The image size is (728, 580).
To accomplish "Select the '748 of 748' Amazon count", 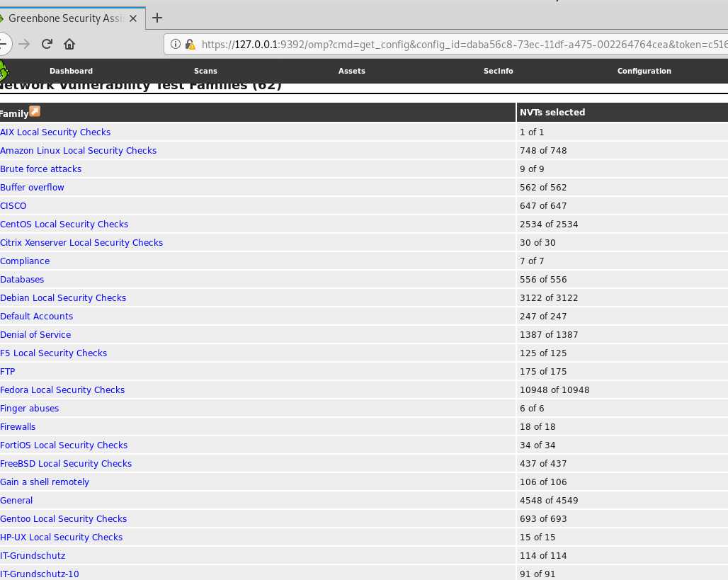I will pyautogui.click(x=543, y=150).
